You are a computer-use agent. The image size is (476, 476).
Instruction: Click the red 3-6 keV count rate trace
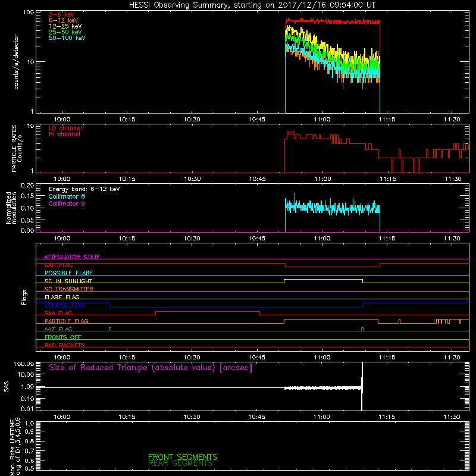point(333,21)
